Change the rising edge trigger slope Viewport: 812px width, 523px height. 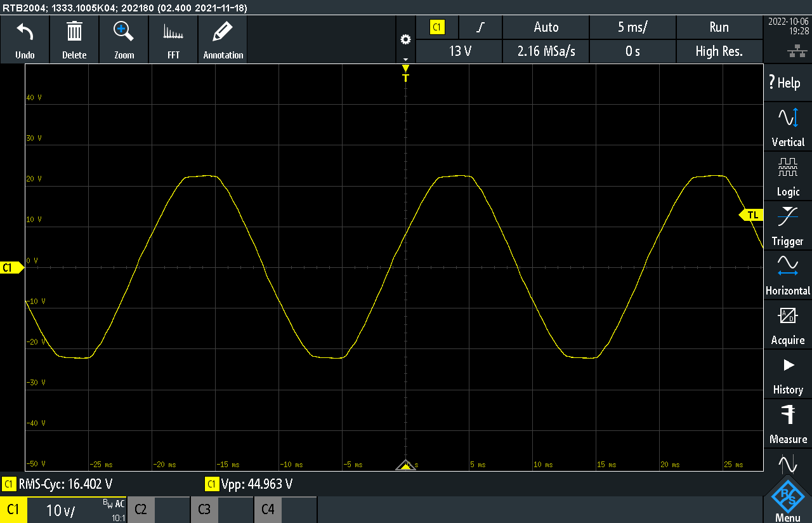pos(481,27)
